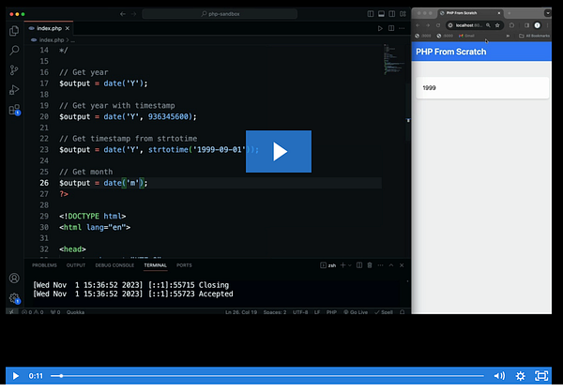Start the video with the large center play button
This screenshot has width=563, height=392.
[279, 151]
